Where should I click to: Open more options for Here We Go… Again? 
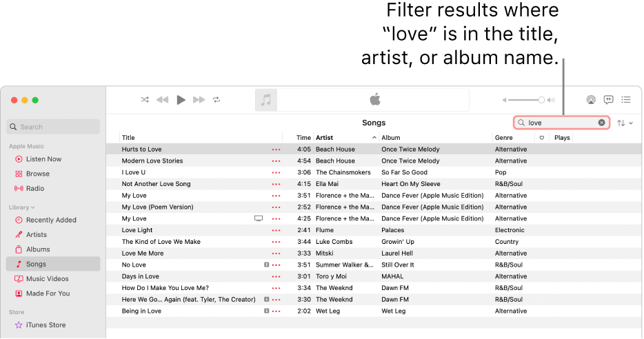[x=276, y=300]
